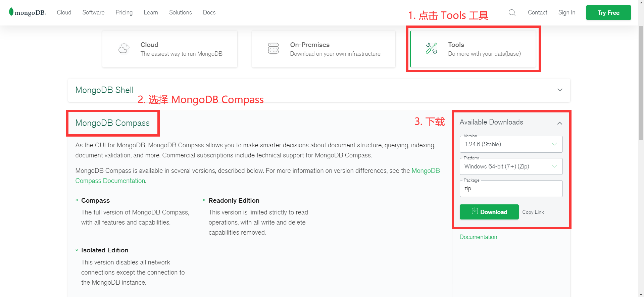Screen dimensions: 644x297
Task: Click the Package zip field
Action: pyautogui.click(x=511, y=189)
